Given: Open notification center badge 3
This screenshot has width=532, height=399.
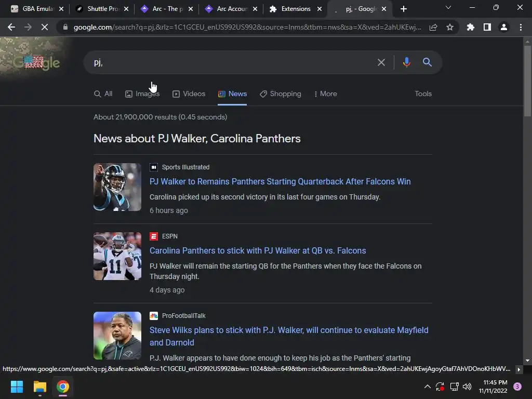Looking at the screenshot, I should (517, 387).
